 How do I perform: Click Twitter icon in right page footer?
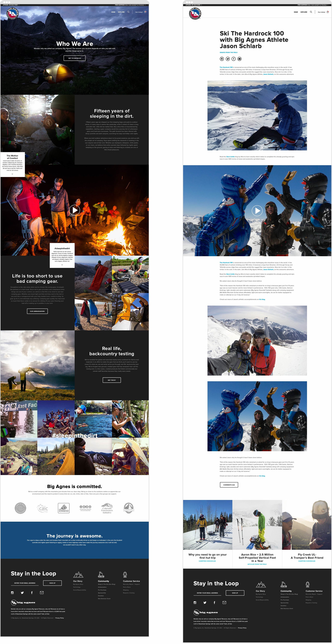pyautogui.click(x=205, y=603)
